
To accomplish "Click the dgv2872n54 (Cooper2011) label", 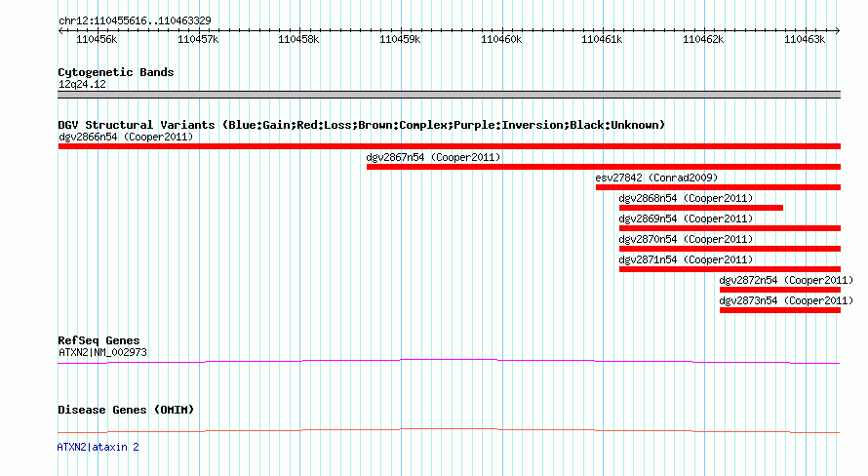I will (786, 280).
